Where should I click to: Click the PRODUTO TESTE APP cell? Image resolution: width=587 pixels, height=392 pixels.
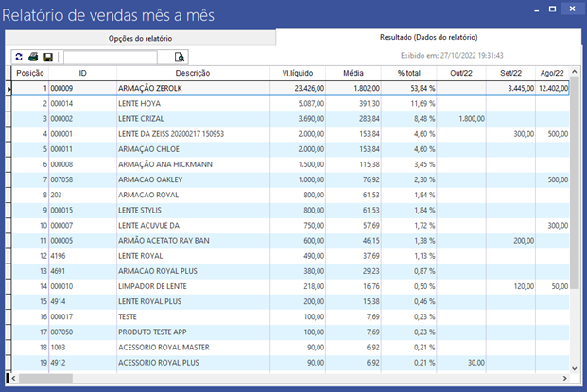193,332
